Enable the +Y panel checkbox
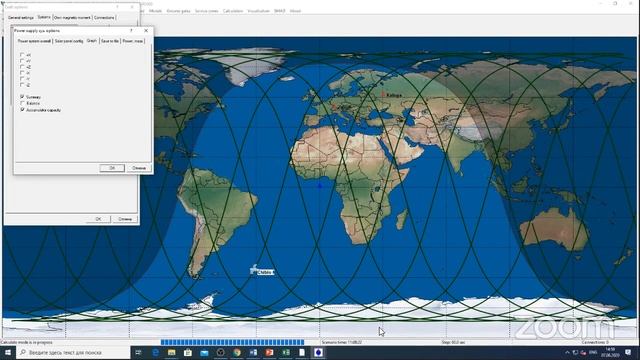Image resolution: width=640 pixels, height=360 pixels. coord(22,60)
